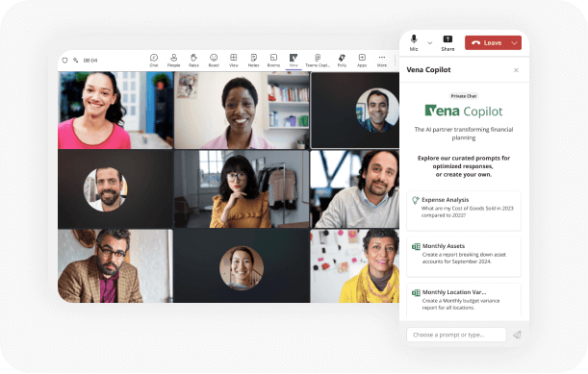Click the bearded man's circular avatar tile

pos(105,189)
